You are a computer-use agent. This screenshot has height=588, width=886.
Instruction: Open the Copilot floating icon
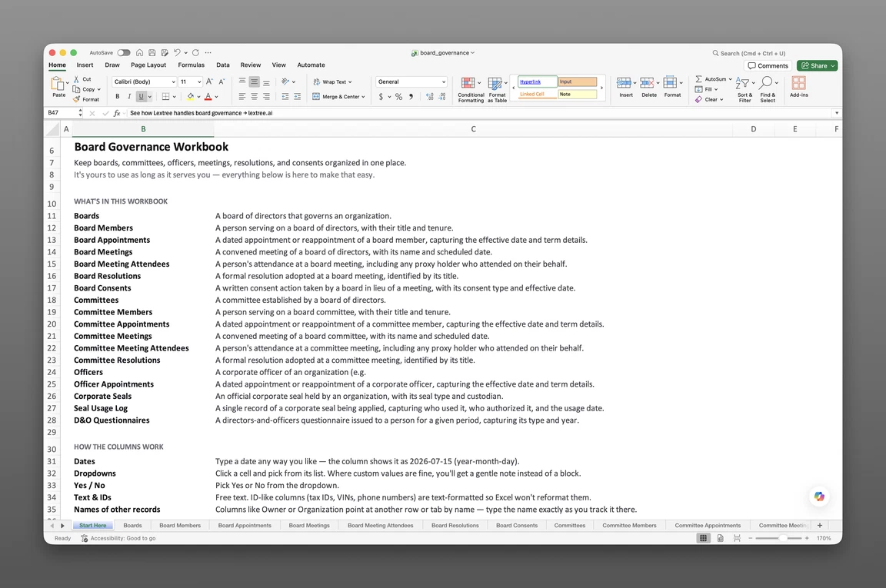[819, 497]
